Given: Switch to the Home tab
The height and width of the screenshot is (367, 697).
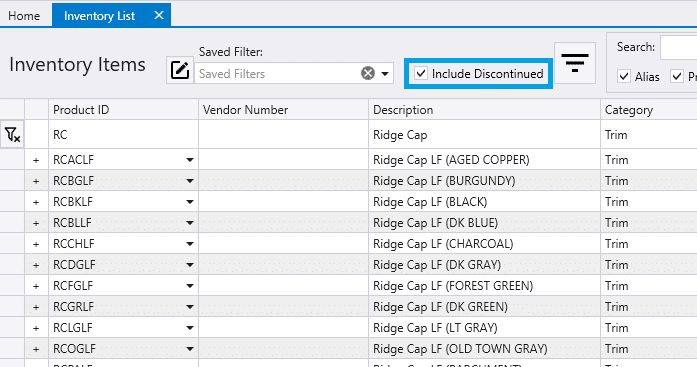Looking at the screenshot, I should (x=24, y=16).
